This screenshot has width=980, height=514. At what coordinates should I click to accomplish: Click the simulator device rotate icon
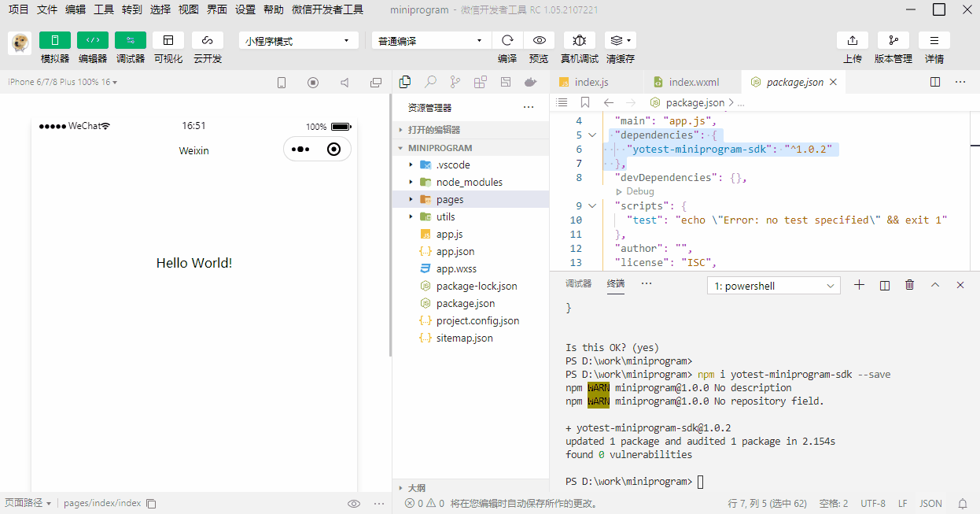(282, 83)
